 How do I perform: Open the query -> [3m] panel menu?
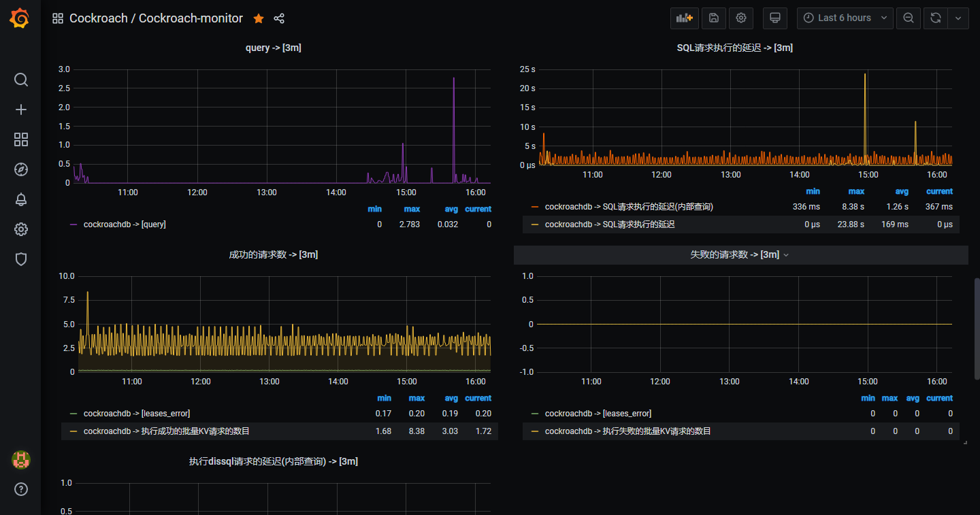[274, 48]
